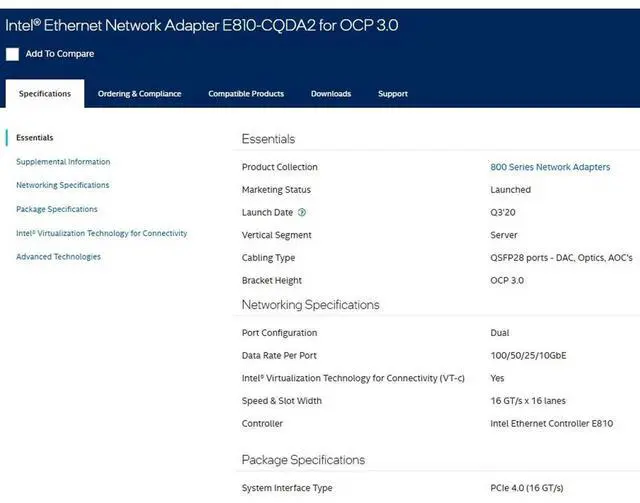Click the Networking Specifications sidebar link
This screenshot has height=503, width=640.
tap(63, 185)
